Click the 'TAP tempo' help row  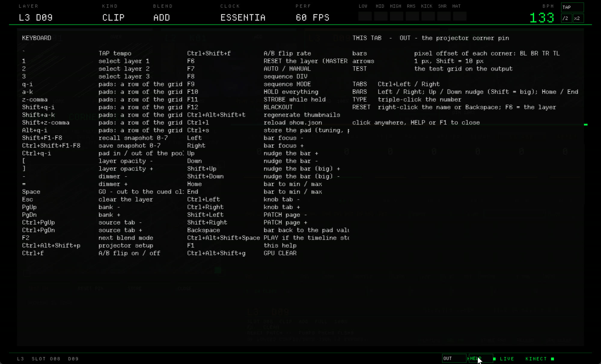(115, 53)
